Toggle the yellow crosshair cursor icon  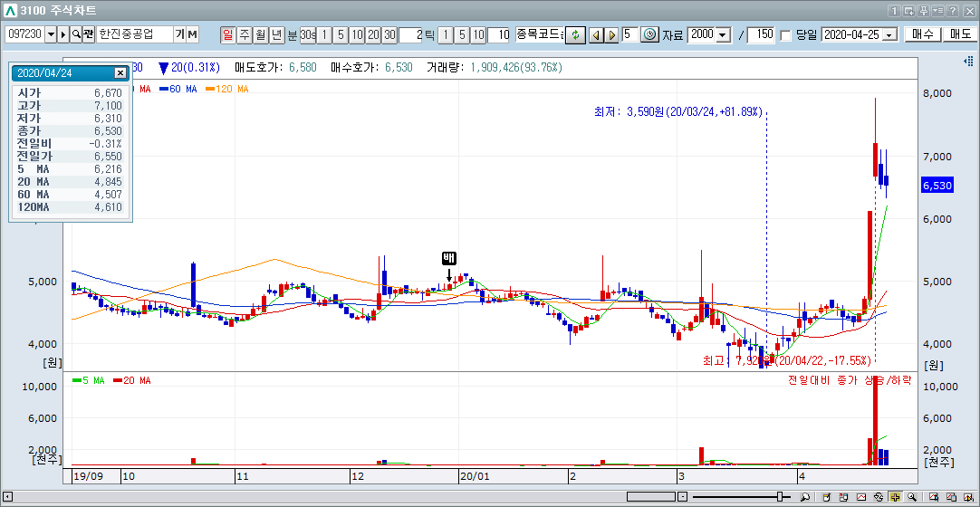click(x=895, y=498)
